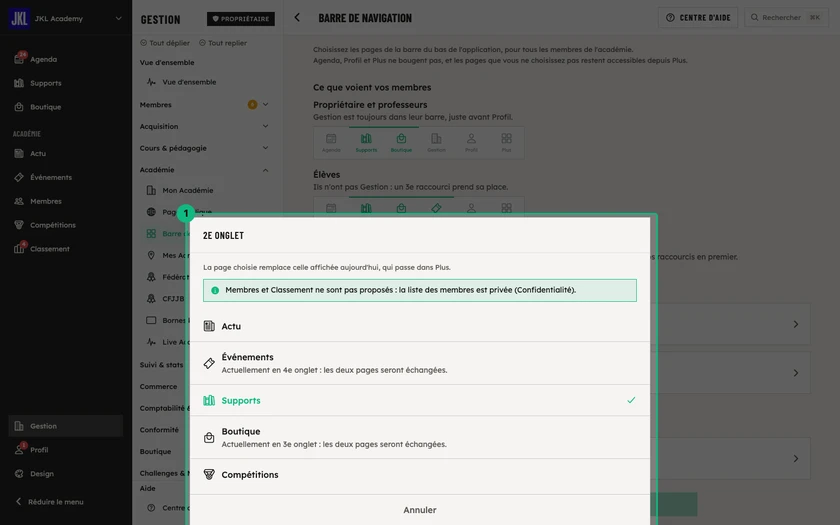Click the Compétitions trophy icon in dialog
Image resolution: width=840 pixels, height=525 pixels.
tap(209, 475)
